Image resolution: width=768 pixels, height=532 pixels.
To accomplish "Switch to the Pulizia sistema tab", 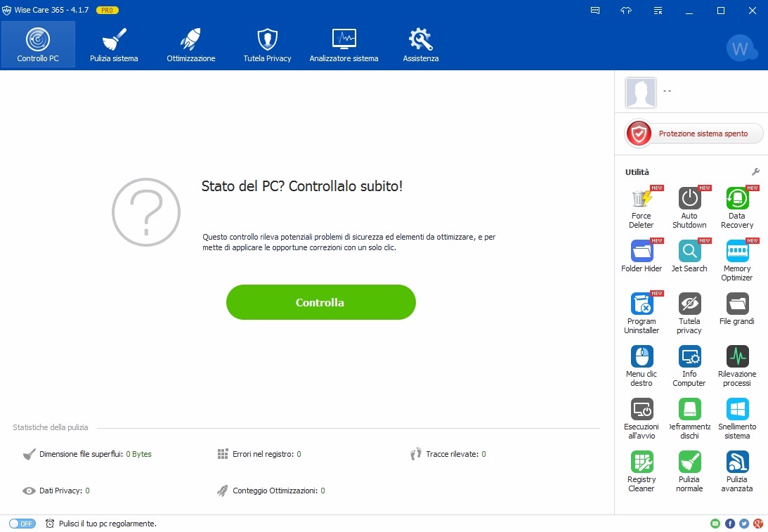I will tap(114, 44).
